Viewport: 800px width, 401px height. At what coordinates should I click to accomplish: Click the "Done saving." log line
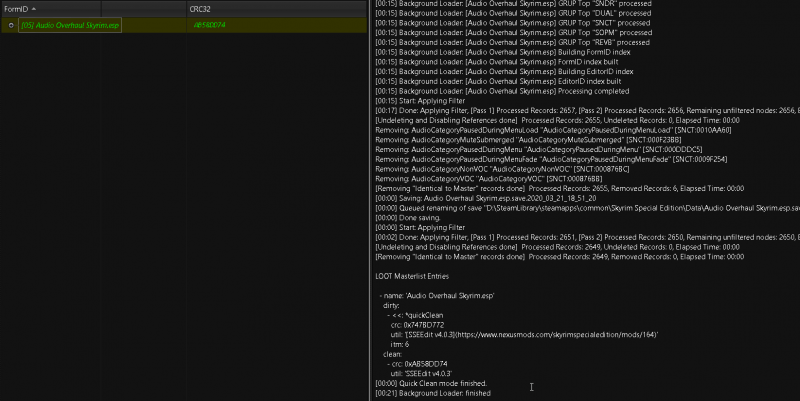[407, 218]
